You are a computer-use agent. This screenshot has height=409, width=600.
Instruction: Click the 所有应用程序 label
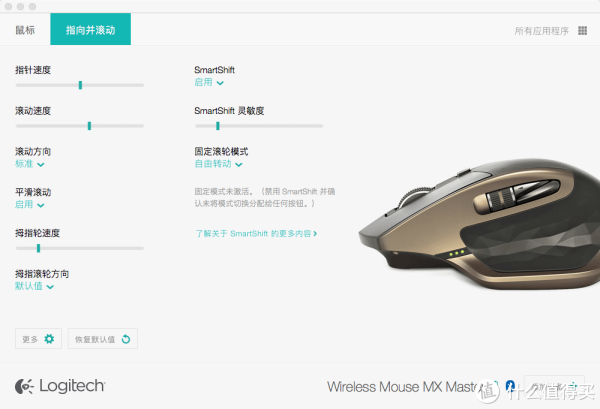coord(541,31)
